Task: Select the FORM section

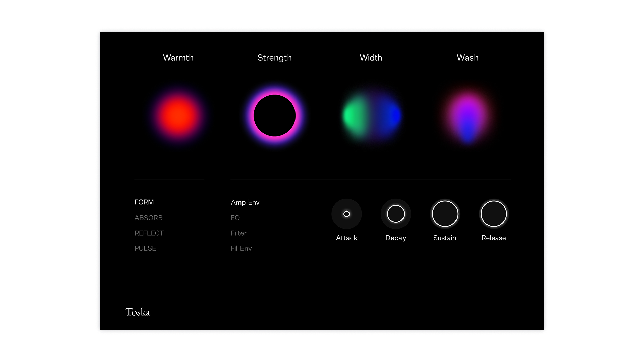Action: (144, 202)
